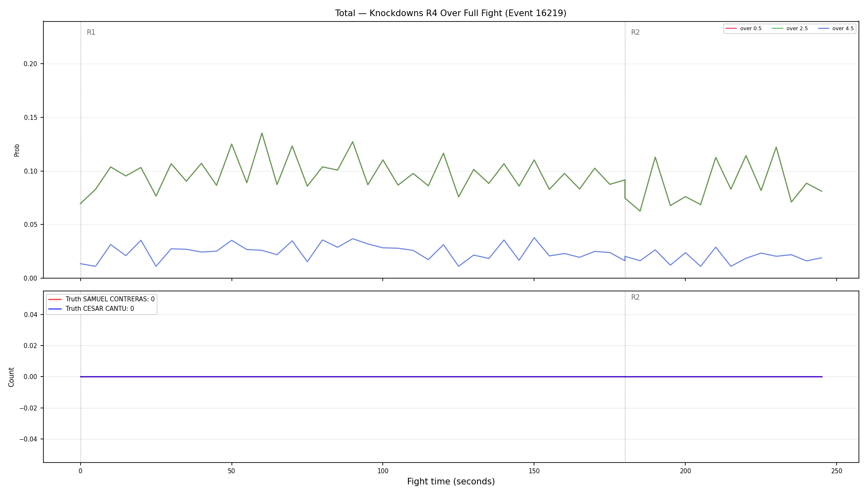Viewport: 868px width, 496px height.
Task: Click the R1 label in the top plot
Action: coord(91,33)
